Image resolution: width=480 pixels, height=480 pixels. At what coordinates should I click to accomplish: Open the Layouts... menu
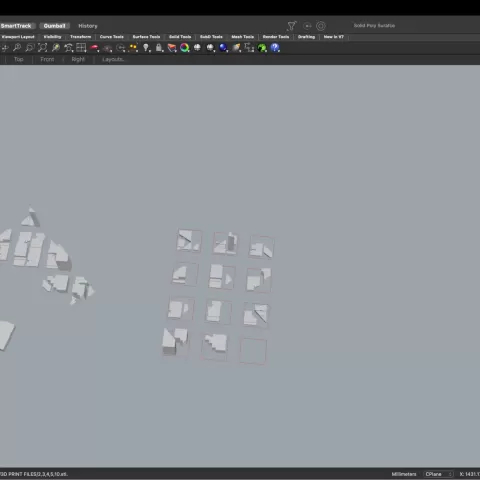coord(113,59)
